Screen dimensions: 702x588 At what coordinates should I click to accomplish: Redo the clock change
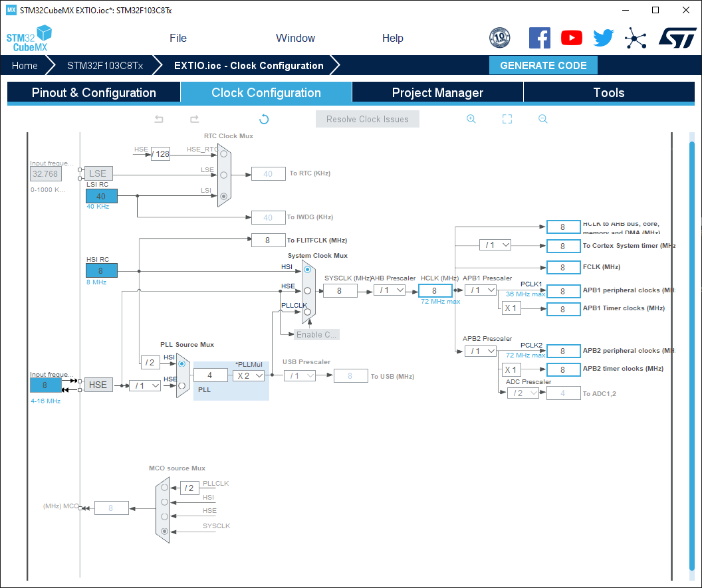click(x=194, y=119)
